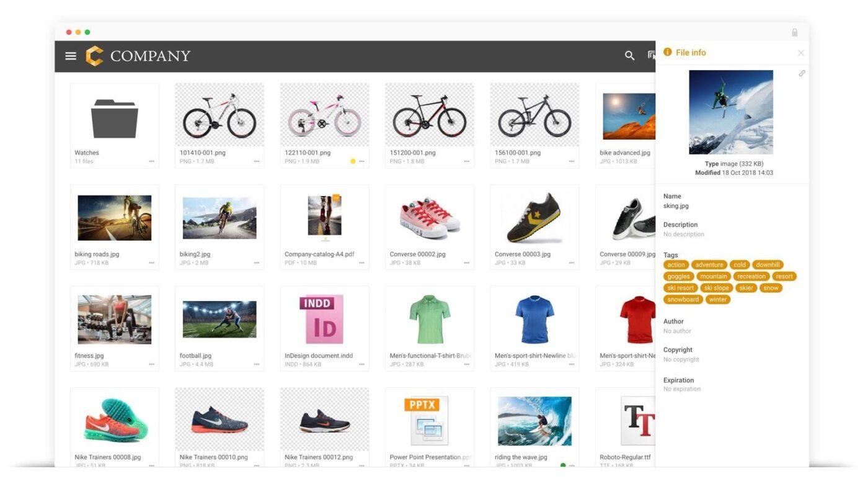868x489 pixels.
Task: Open the options menu for Company-catalog-A4.pdf
Action: tap(361, 263)
